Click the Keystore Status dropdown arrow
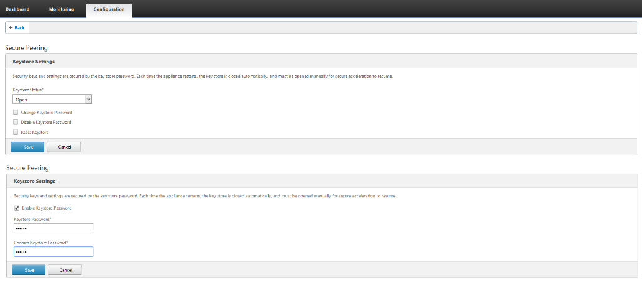 pyautogui.click(x=88, y=99)
